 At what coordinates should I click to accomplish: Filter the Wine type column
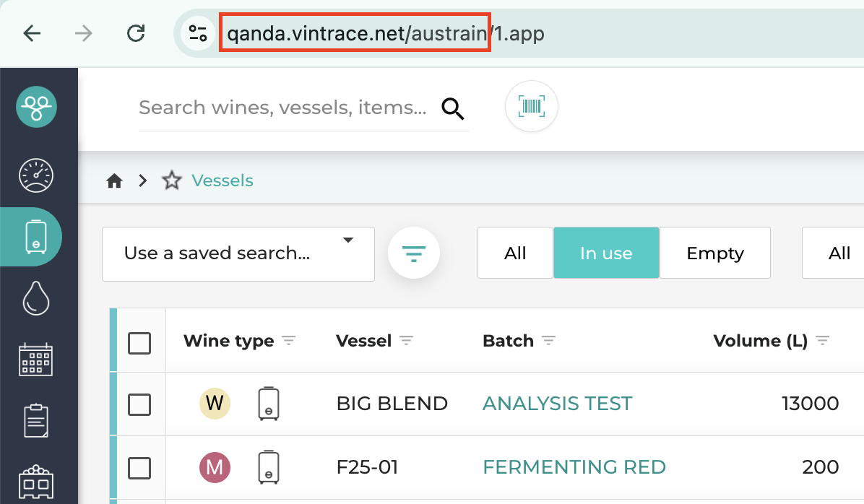point(289,341)
